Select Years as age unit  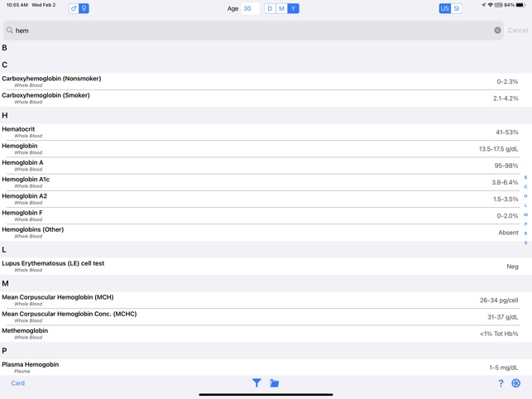293,8
